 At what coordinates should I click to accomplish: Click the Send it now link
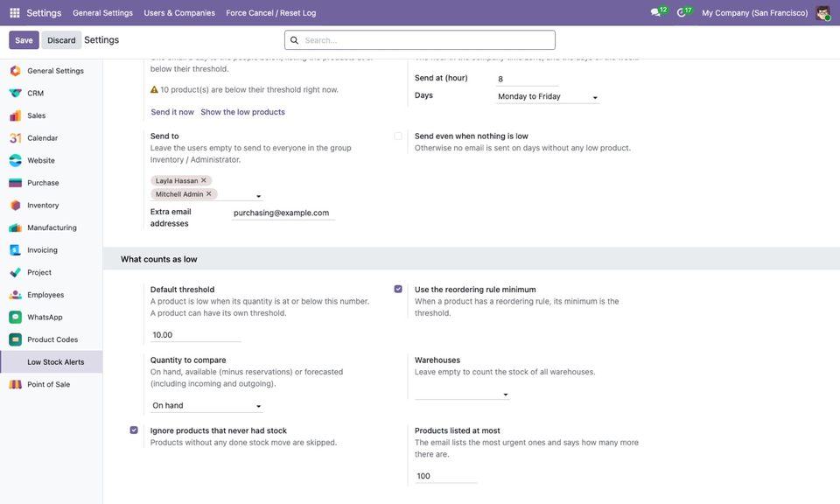pyautogui.click(x=172, y=112)
